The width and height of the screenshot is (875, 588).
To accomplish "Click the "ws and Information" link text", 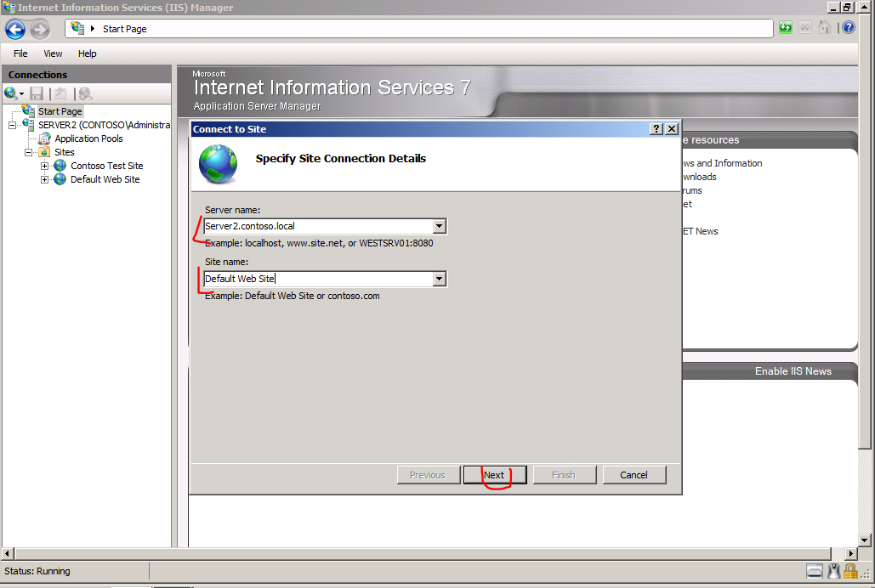I will (723, 163).
